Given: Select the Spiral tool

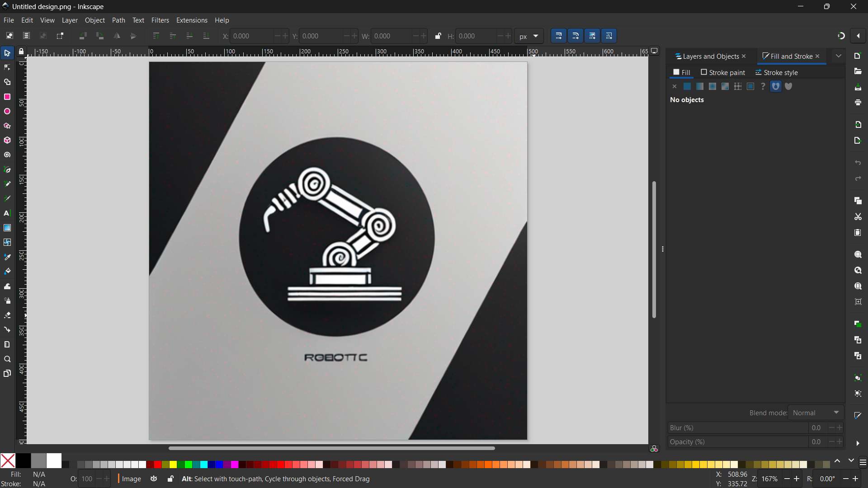Looking at the screenshot, I should (x=7, y=155).
